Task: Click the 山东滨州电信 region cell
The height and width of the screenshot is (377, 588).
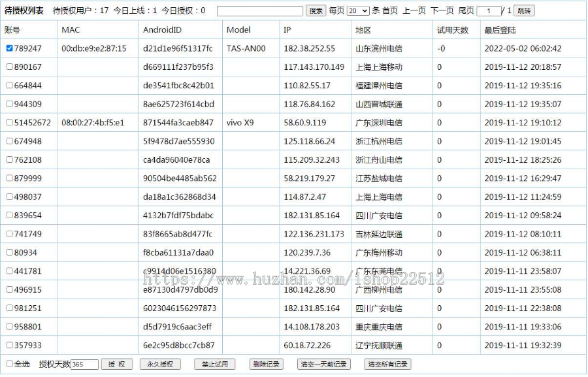Action: coord(379,48)
